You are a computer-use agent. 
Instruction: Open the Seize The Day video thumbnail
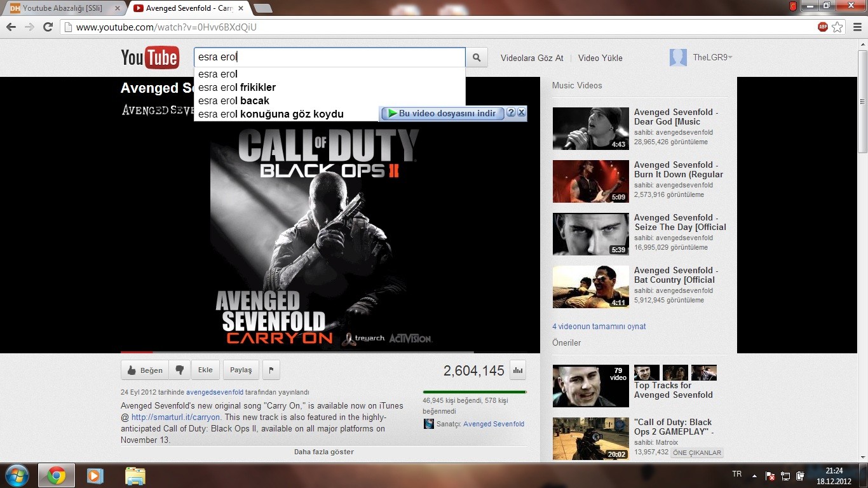591,234
